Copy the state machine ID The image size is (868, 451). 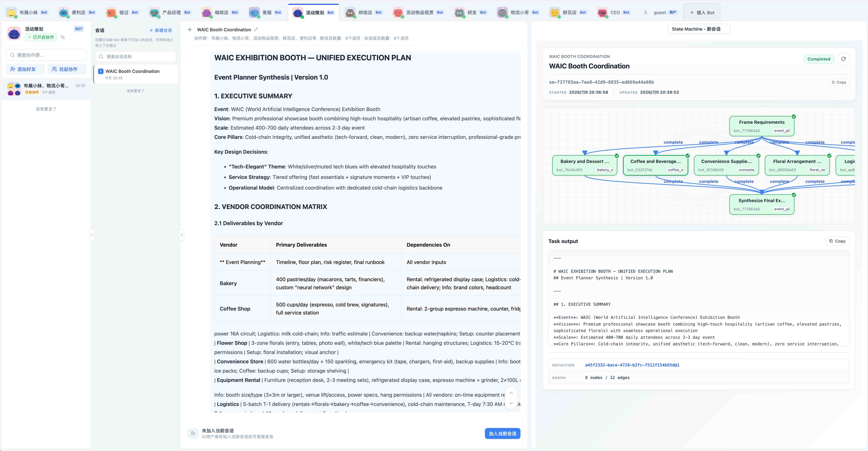(x=839, y=82)
